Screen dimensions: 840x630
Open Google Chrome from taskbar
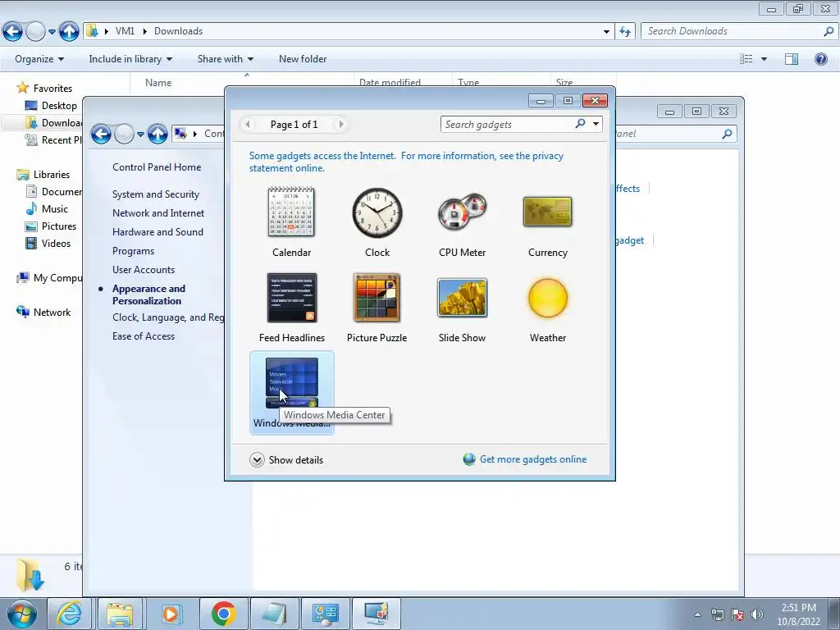click(223, 614)
